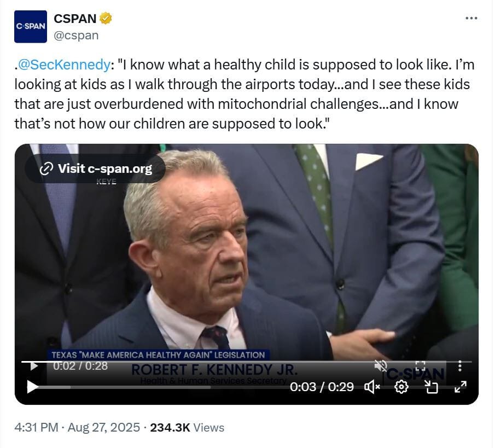Switch video to picture-in-picture mode

pos(431,387)
